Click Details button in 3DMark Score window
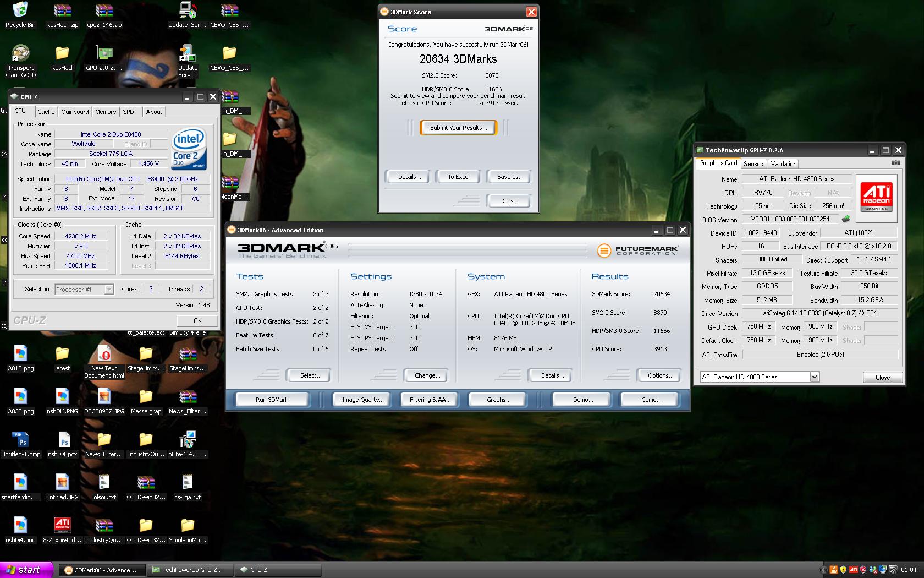Image resolution: width=924 pixels, height=578 pixels. point(409,177)
